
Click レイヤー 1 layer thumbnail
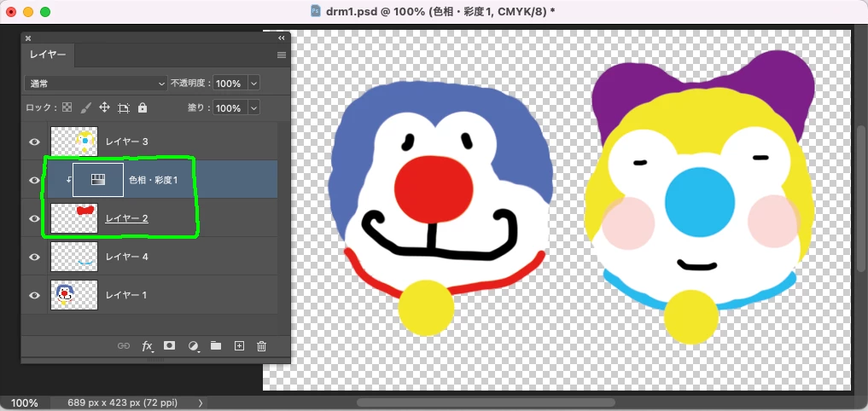(74, 295)
